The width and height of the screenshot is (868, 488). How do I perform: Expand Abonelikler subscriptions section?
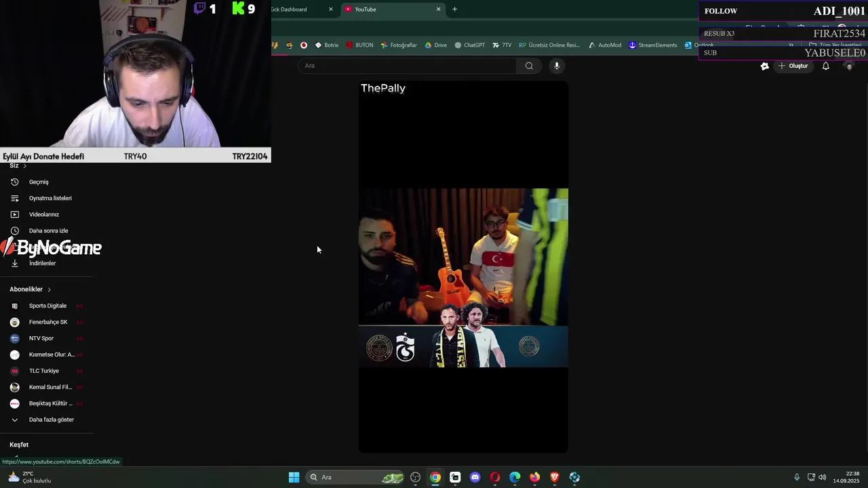pos(31,289)
